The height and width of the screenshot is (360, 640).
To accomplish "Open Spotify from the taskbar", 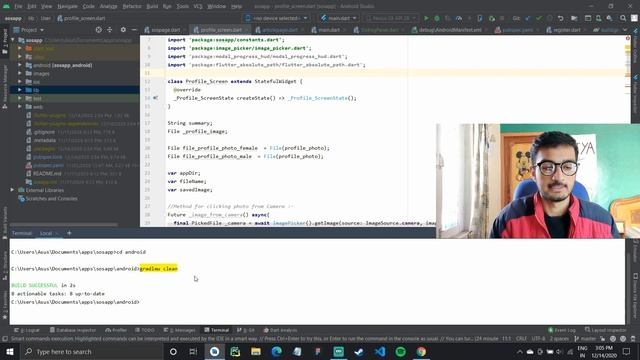I will (400, 351).
